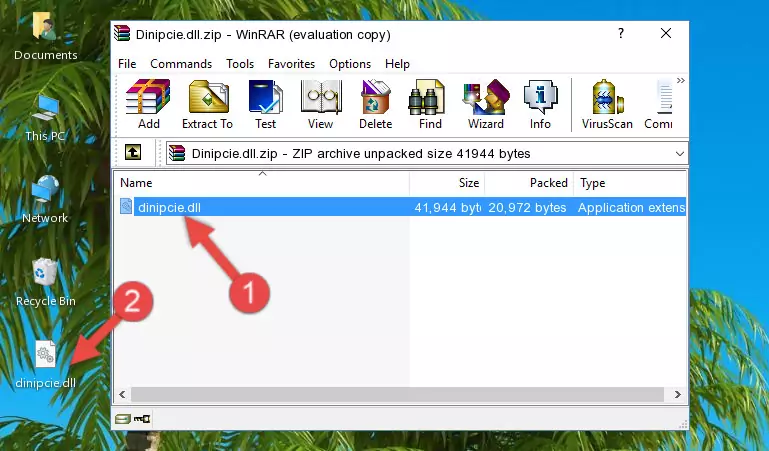Select the dinipcie.dll file name in archive

click(169, 207)
